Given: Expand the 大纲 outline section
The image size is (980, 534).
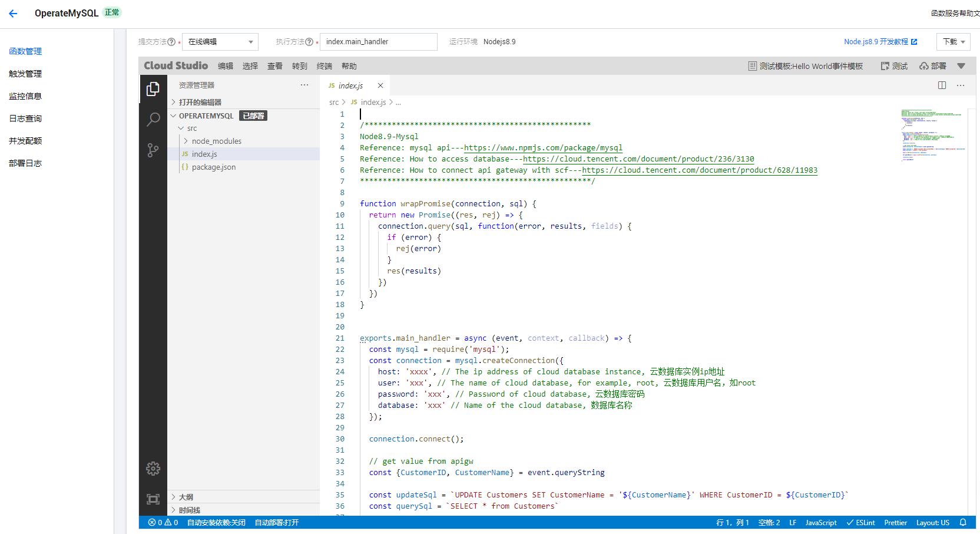Looking at the screenshot, I should tap(244, 497).
